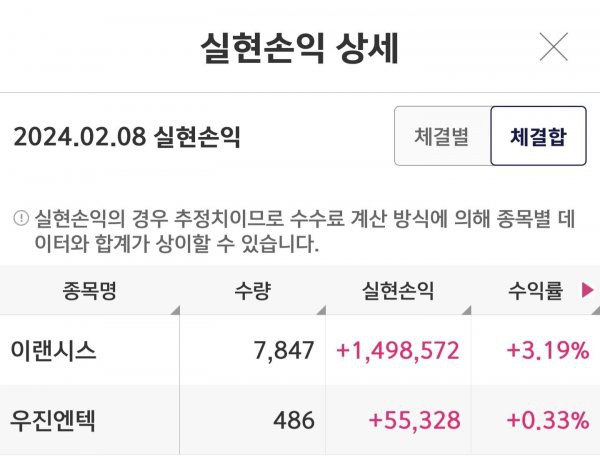Select the +1,498,572 profit value
Screen dimensions: 600x456
(398, 350)
